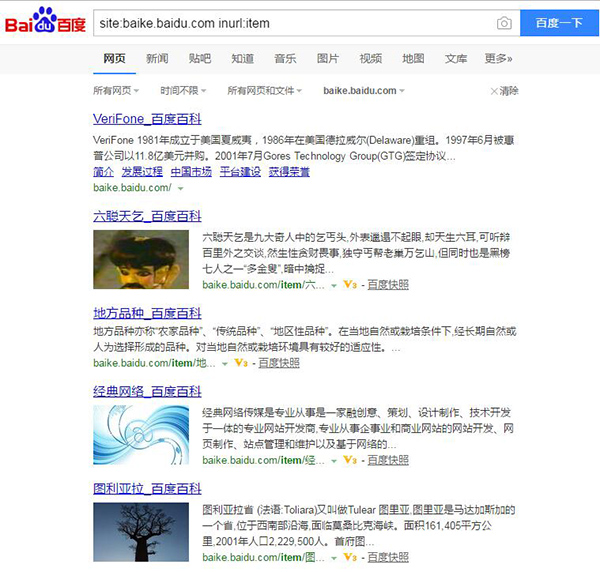The width and height of the screenshot is (600, 572).
Task: Jump to VeriFone 简介 section
Action: (x=103, y=172)
